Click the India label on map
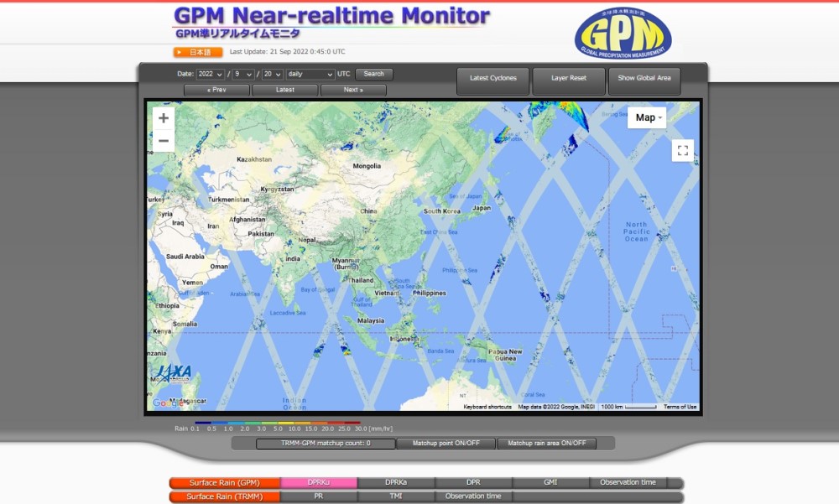The height and width of the screenshot is (504, 839). click(x=293, y=259)
